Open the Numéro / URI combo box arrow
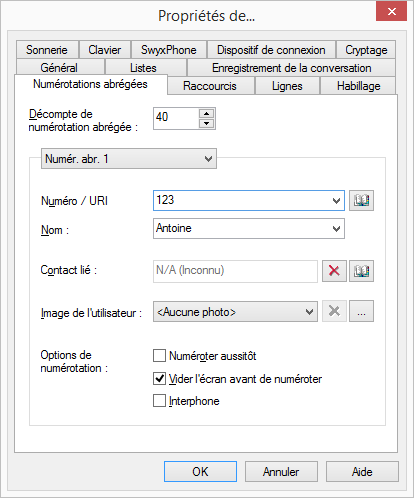Viewport: 414px width, 498px height. point(336,201)
